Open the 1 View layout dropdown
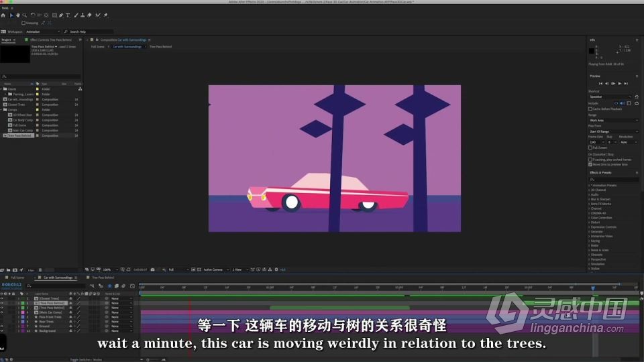This screenshot has height=362, width=644. pos(240,269)
